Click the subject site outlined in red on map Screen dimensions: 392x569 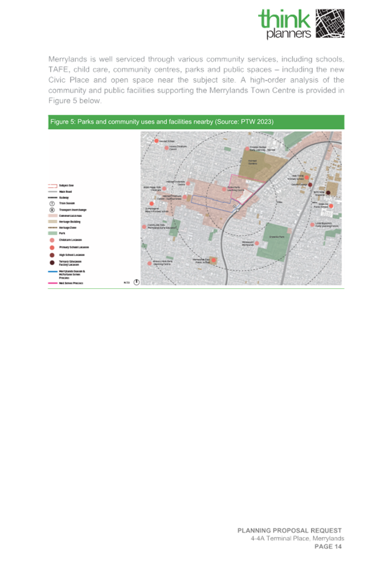244,197
